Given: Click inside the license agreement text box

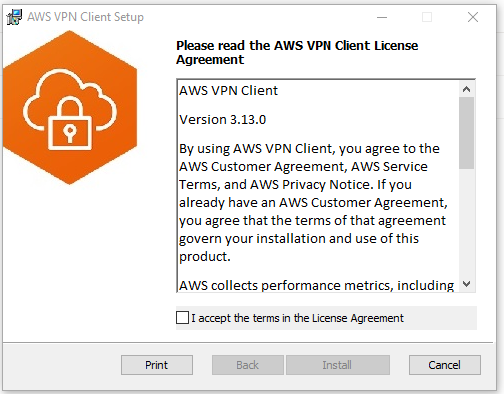Looking at the screenshot, I should coord(318,186).
